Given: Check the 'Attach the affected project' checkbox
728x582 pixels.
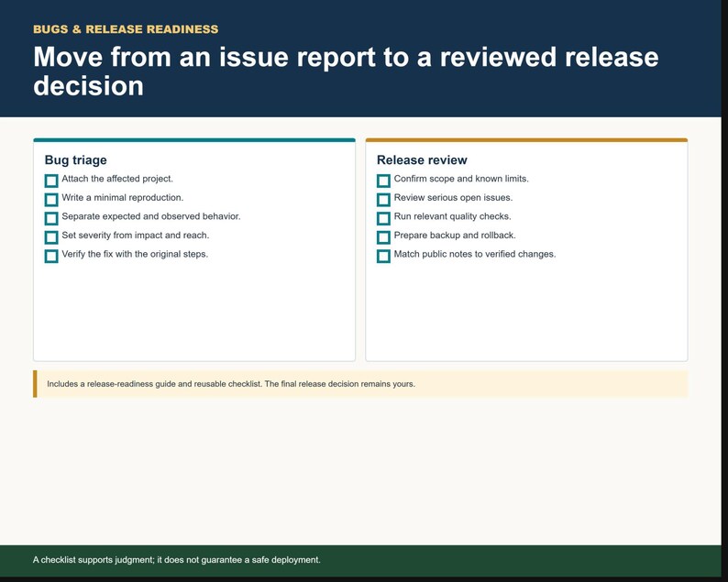Looking at the screenshot, I should point(51,181).
